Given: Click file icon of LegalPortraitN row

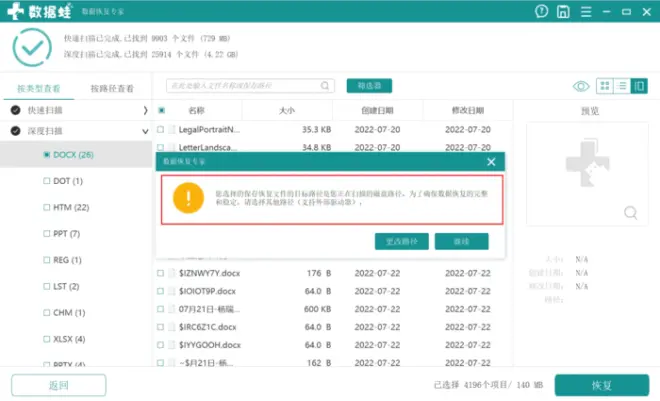Looking at the screenshot, I should pyautogui.click(x=171, y=130).
